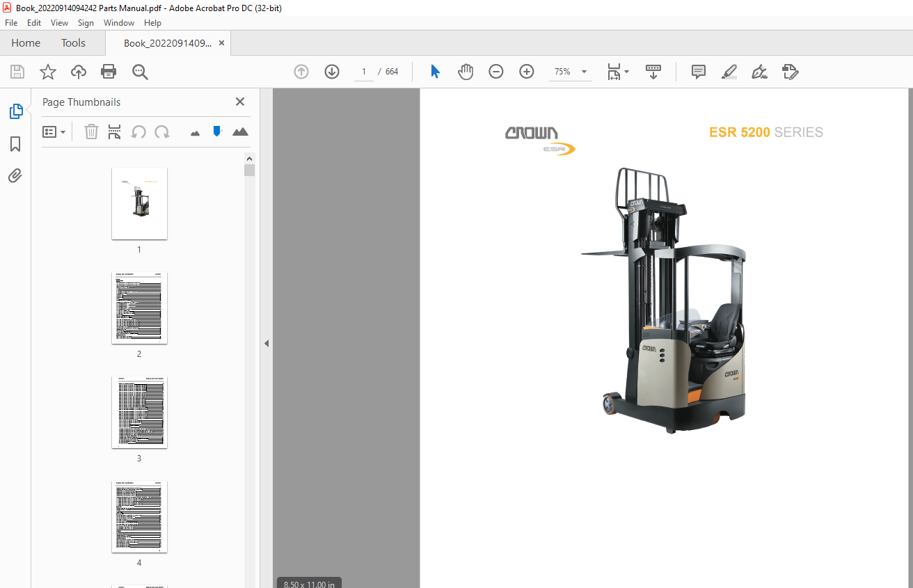Open the Help menu
The width and height of the screenshot is (913, 588).
coord(152,23)
